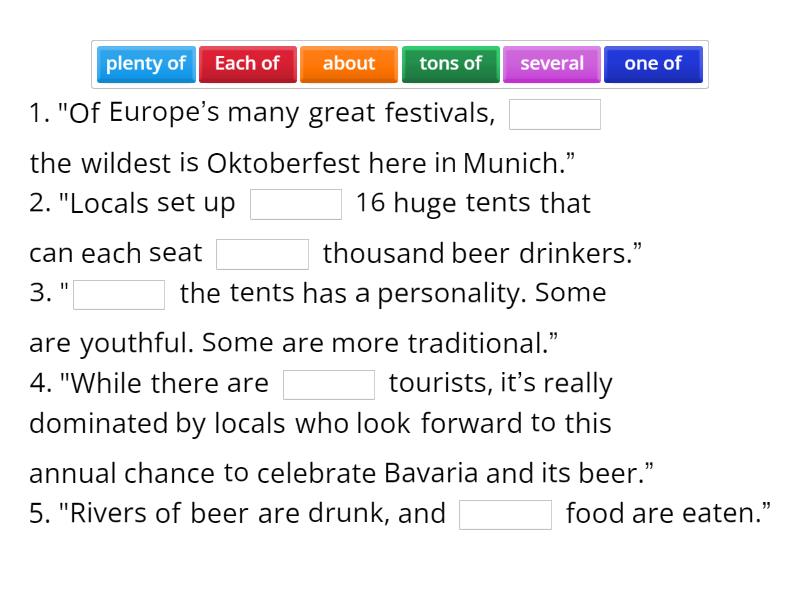Choose the dark blue 'one of' tile

653,64
